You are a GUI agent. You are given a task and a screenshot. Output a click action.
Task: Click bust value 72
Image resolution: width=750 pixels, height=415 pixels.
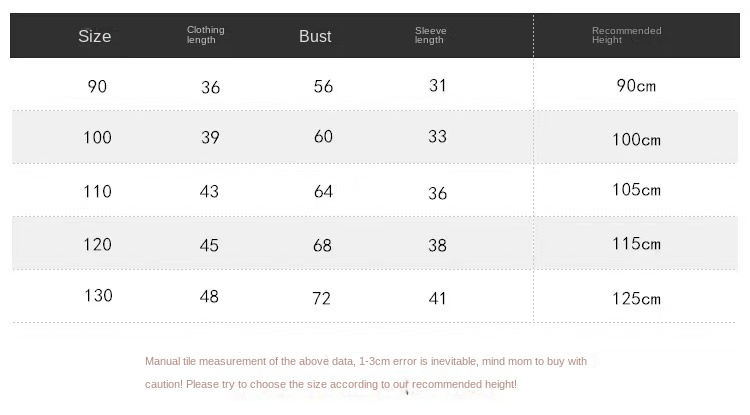pyautogui.click(x=323, y=298)
